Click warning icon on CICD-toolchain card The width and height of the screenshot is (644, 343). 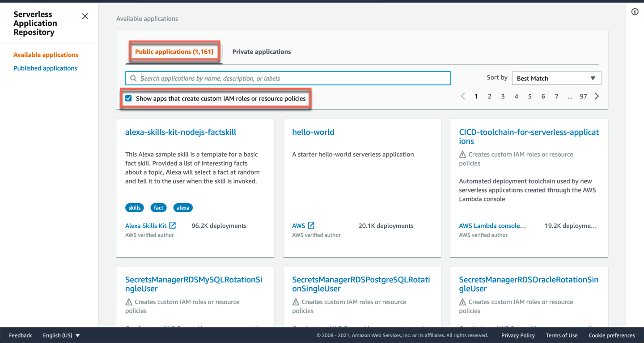(x=462, y=155)
